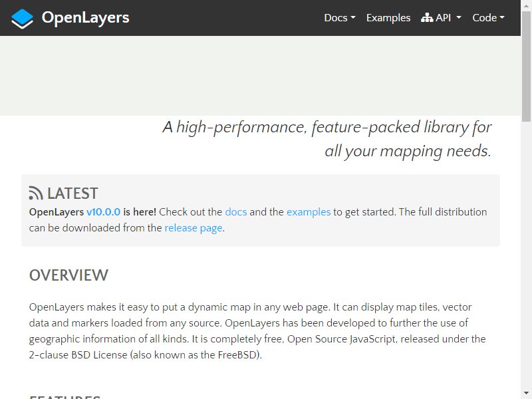The image size is (532, 399).
Task: Click the RSS feed icon beside LATEST
Action: coord(36,193)
